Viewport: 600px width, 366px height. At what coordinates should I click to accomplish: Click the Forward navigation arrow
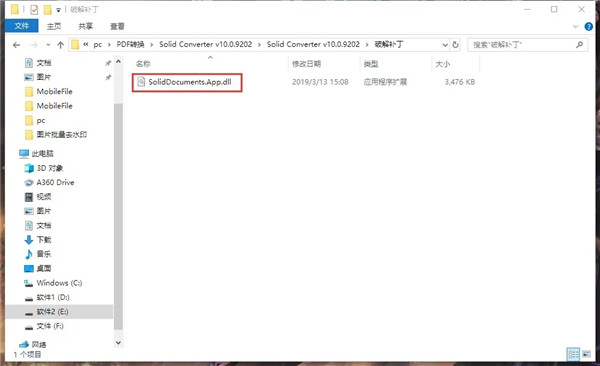(x=34, y=45)
